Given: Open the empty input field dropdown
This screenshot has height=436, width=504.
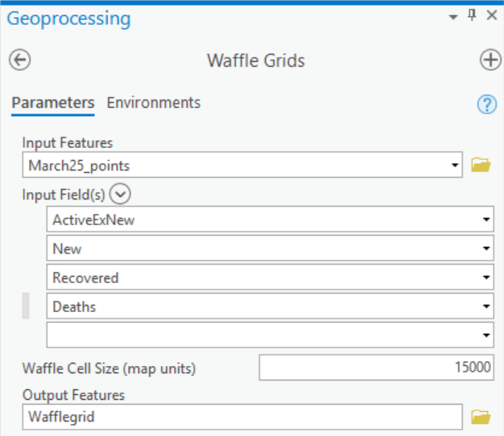Looking at the screenshot, I should (487, 335).
